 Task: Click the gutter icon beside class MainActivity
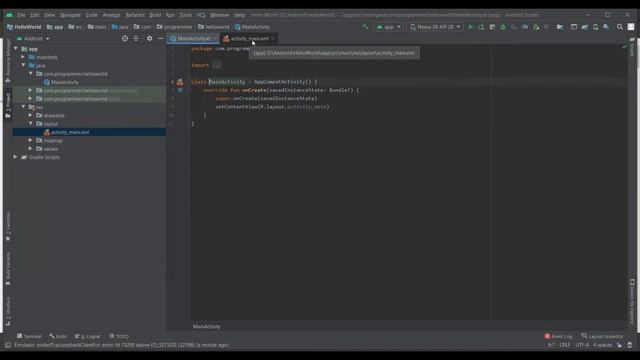[180, 82]
